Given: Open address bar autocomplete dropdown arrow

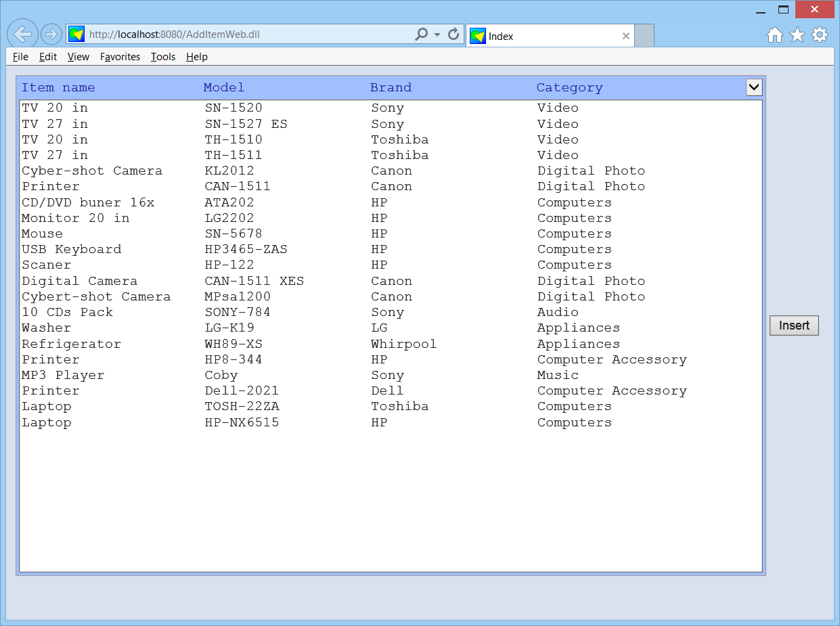Looking at the screenshot, I should point(437,35).
